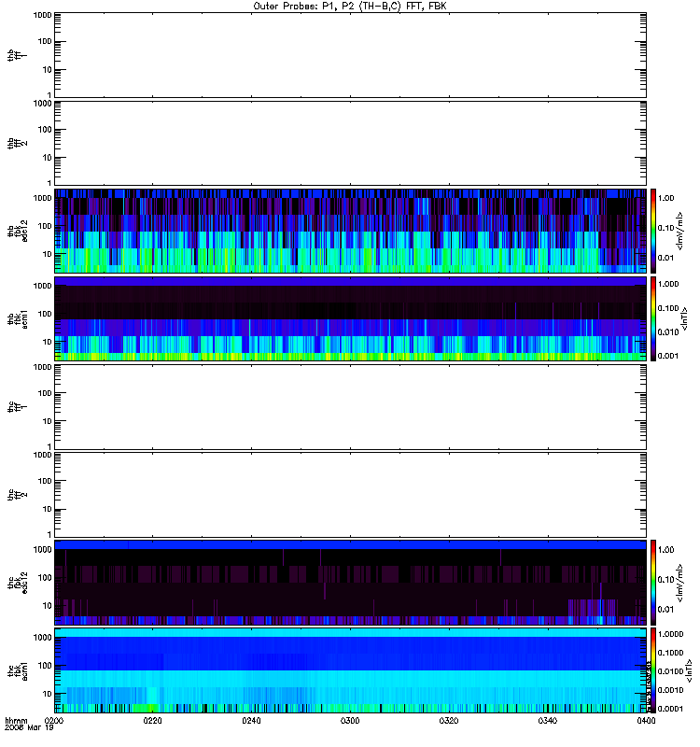Click the '0400' time axis label
This screenshot has width=700, height=747.
tap(646, 721)
